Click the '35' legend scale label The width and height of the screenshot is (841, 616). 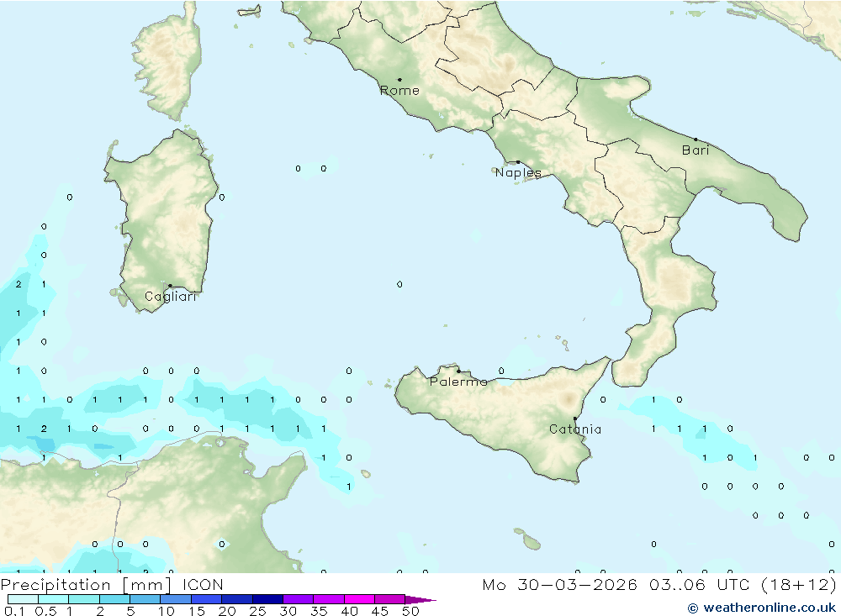319,611
